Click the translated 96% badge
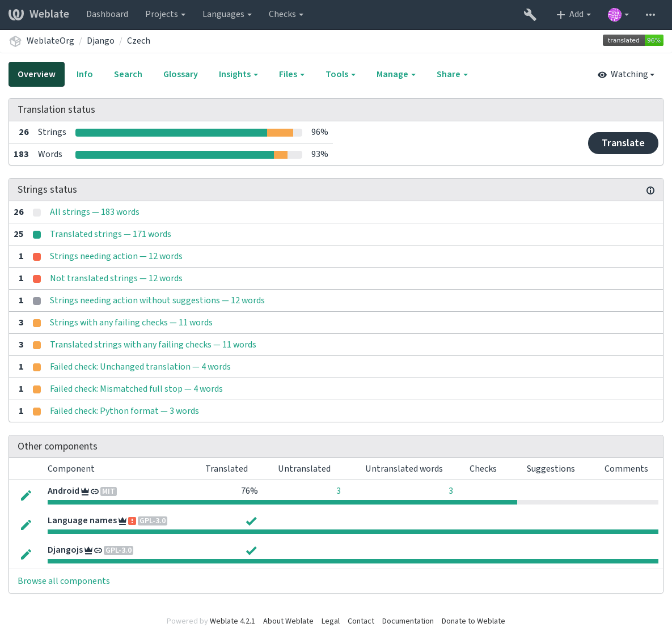 click(632, 40)
